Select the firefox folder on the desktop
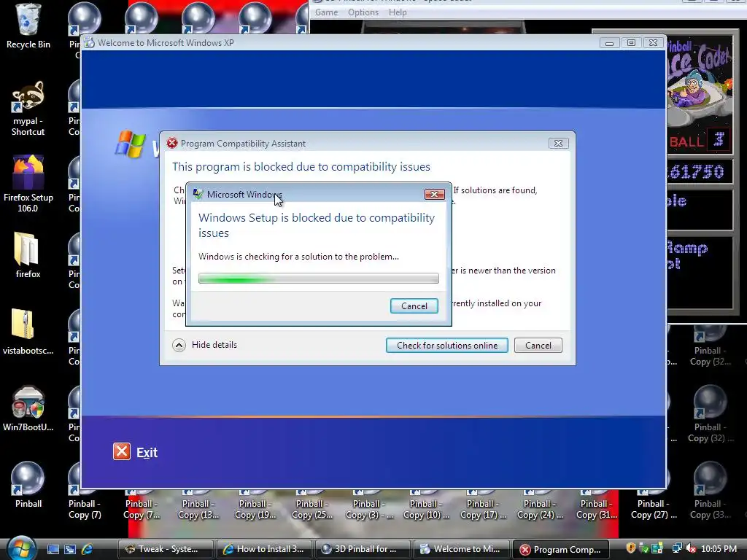Screen dimensions: 747x560 click(28, 254)
